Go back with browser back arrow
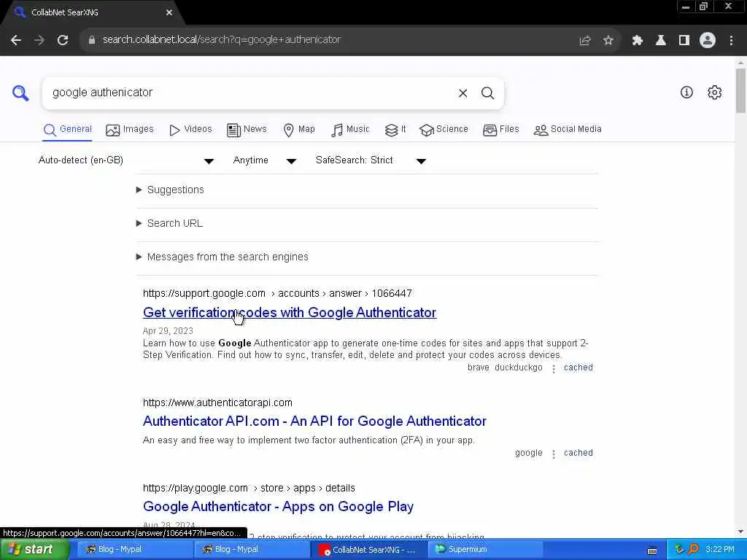Screen dimensions: 747x560 16,40
